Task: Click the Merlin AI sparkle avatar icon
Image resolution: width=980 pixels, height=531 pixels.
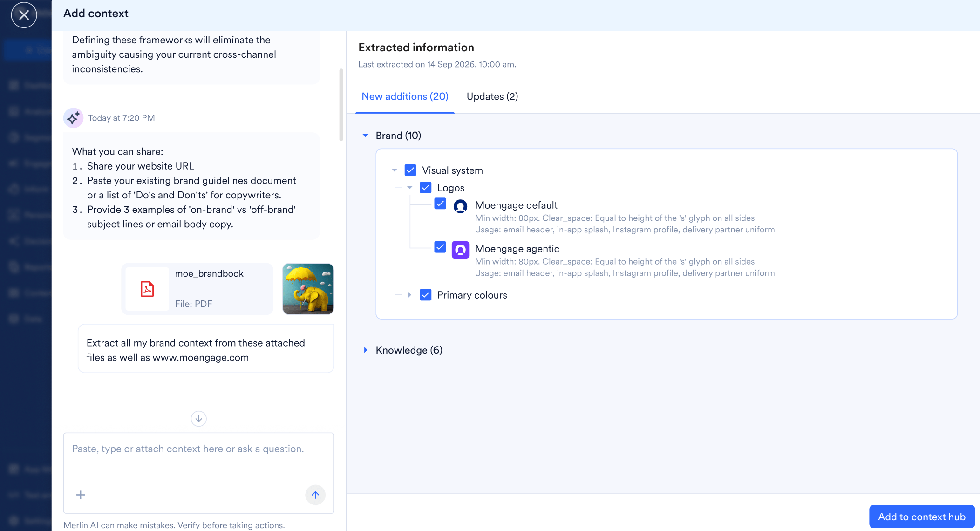Action: [73, 118]
